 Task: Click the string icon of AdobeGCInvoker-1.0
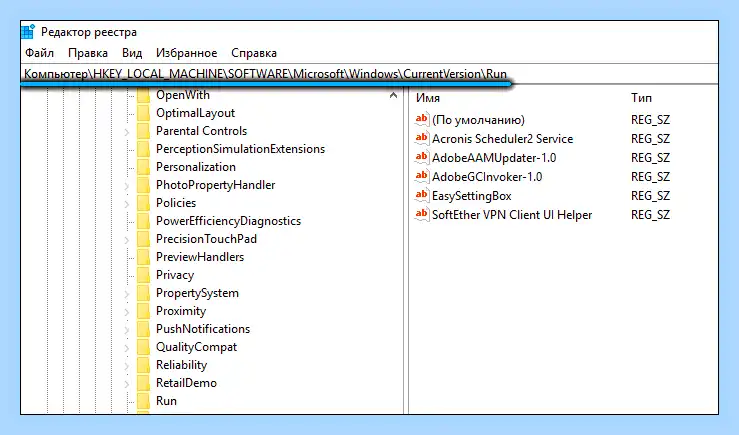pyautogui.click(x=421, y=176)
